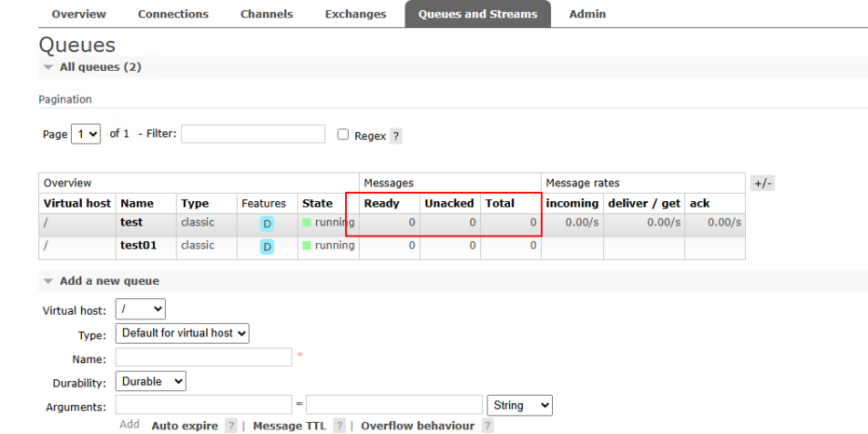Sort by the deliver / get column
The width and height of the screenshot is (868, 434).
pyautogui.click(x=644, y=203)
